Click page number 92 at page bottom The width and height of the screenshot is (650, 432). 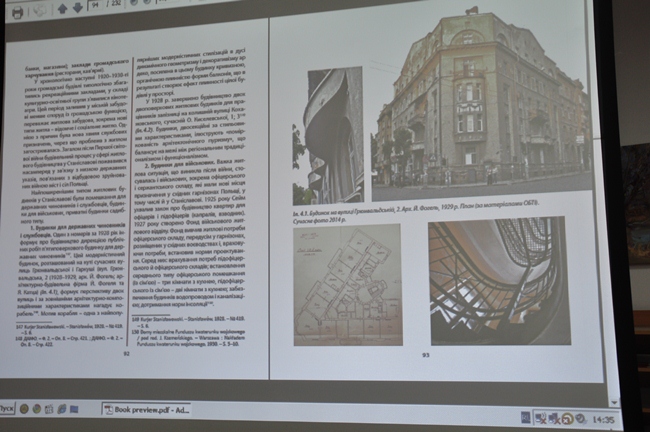(126, 354)
